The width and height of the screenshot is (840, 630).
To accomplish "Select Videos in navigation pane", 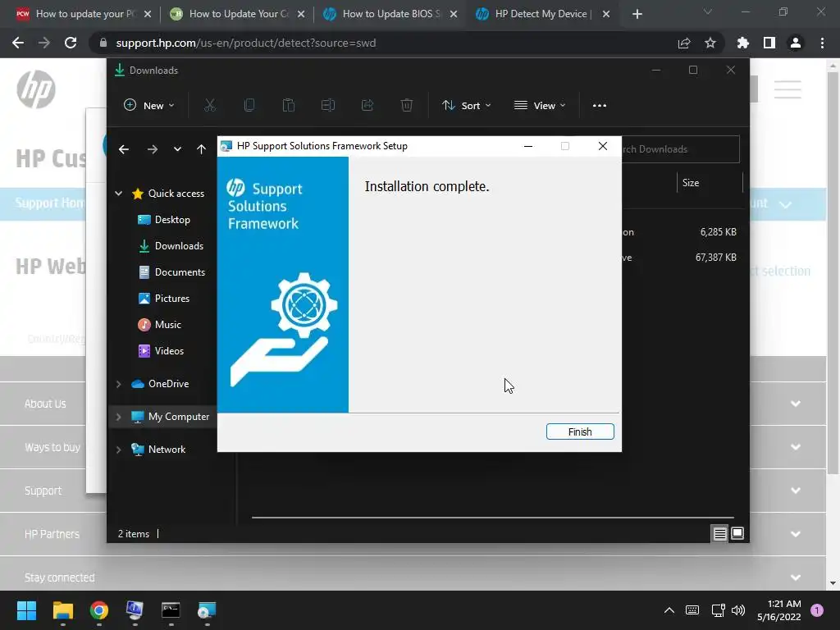I will tap(161, 351).
